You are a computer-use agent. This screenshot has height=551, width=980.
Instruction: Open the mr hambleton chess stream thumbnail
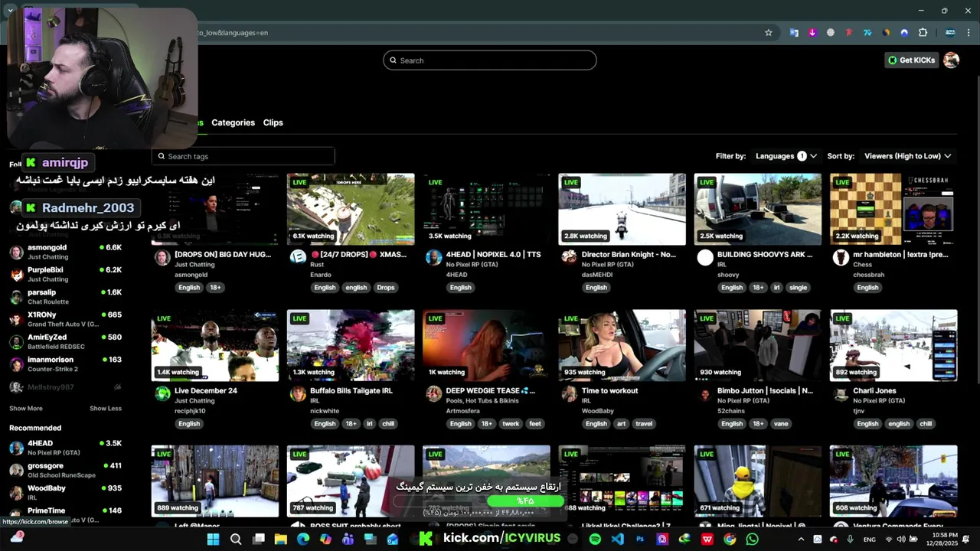(893, 209)
